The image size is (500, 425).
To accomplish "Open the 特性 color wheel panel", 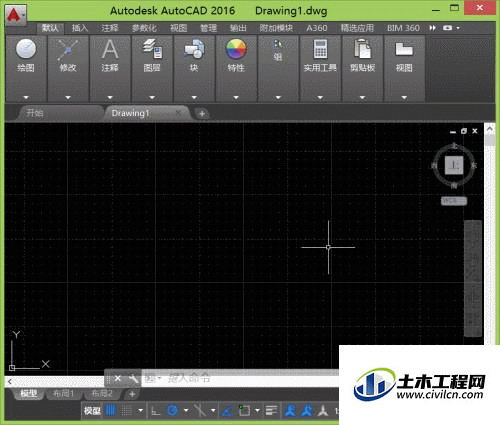I will coord(236,68).
